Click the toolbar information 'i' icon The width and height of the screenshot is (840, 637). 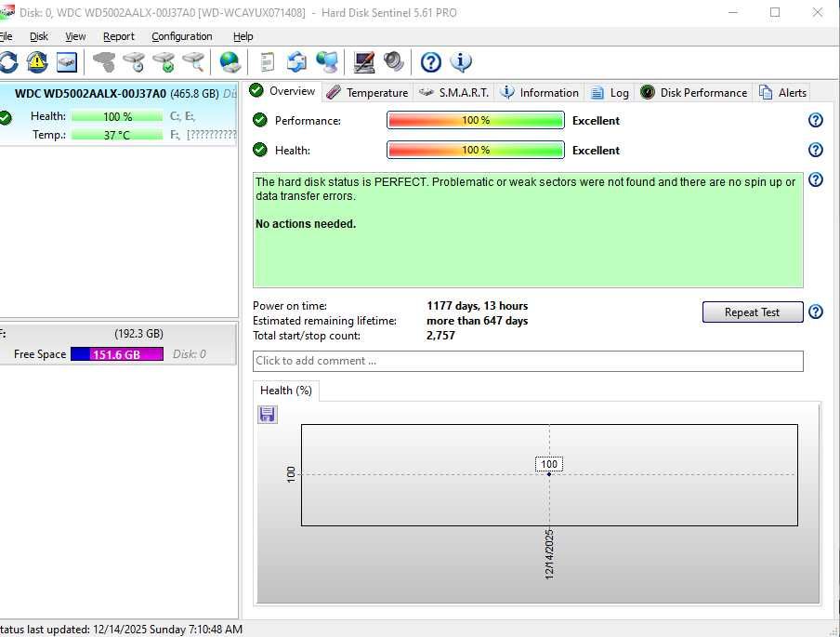tap(461, 62)
